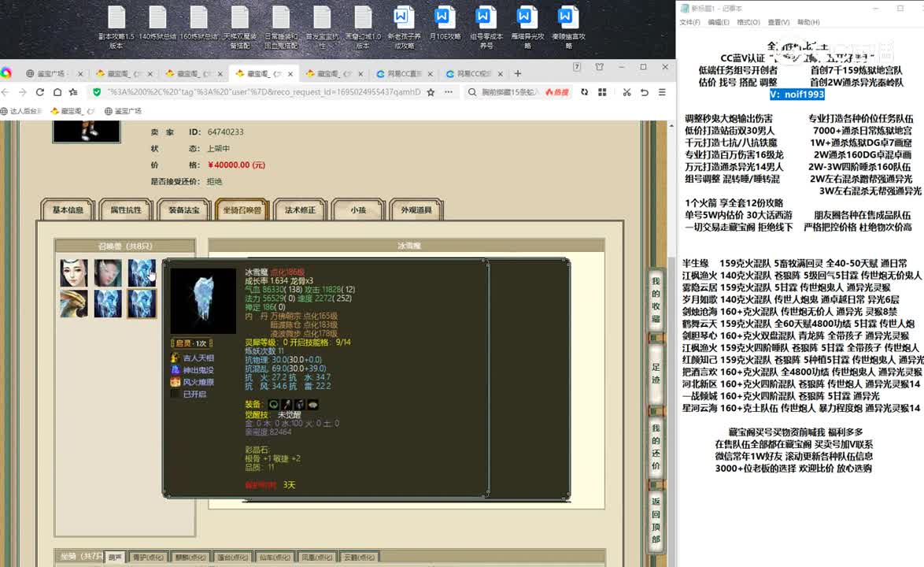Open desktop file 140炼狱总结
The image size is (924, 567).
(x=157, y=24)
